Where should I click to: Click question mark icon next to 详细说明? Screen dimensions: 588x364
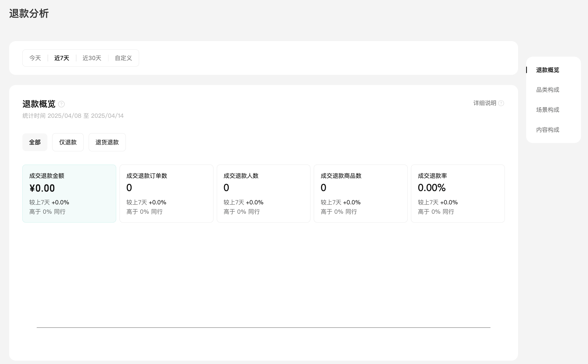[x=501, y=103]
